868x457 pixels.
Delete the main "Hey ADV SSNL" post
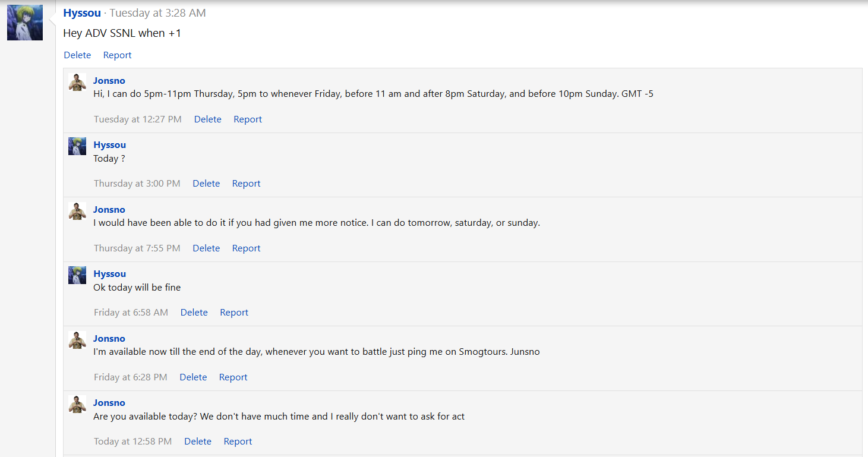pyautogui.click(x=77, y=55)
